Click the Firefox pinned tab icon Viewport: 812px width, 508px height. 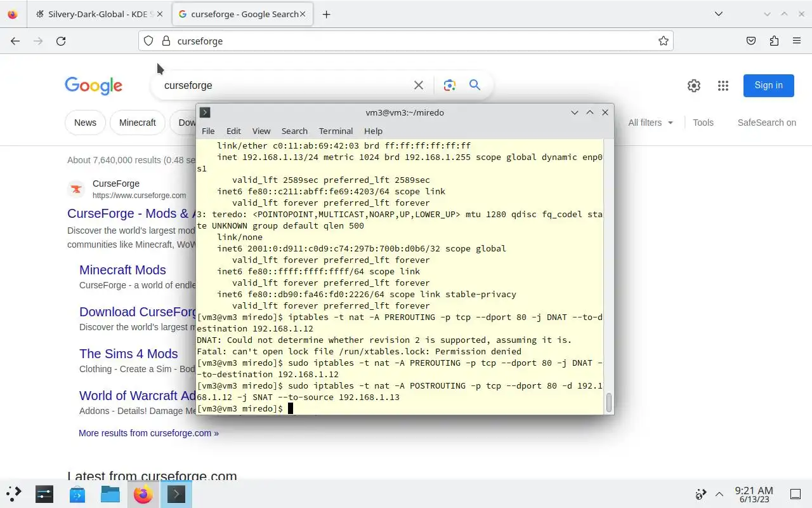[x=13, y=14]
